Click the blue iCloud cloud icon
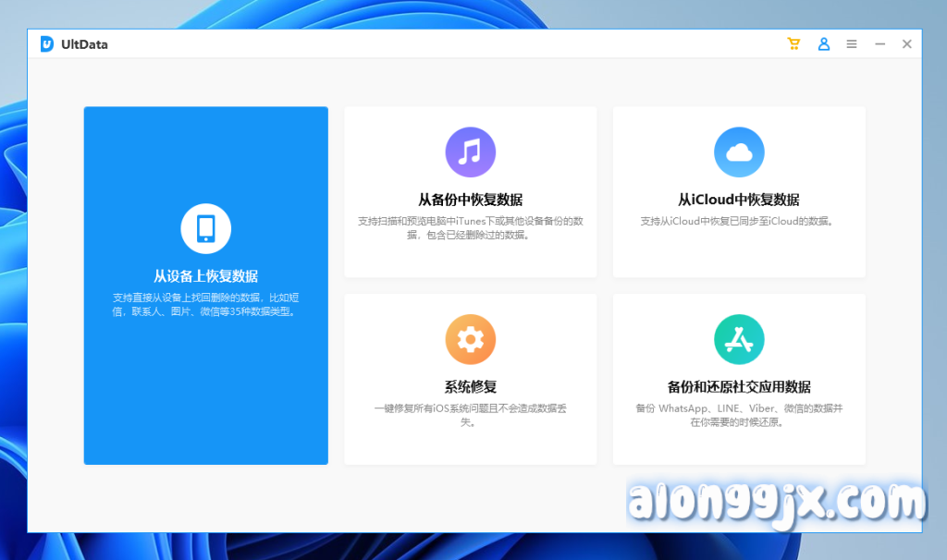The image size is (947, 560). point(738,152)
